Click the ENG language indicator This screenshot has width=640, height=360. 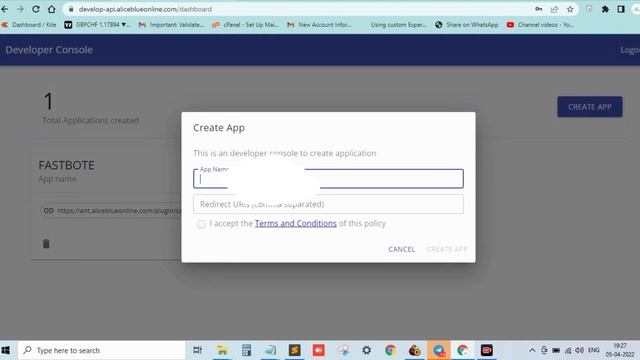[x=594, y=350]
